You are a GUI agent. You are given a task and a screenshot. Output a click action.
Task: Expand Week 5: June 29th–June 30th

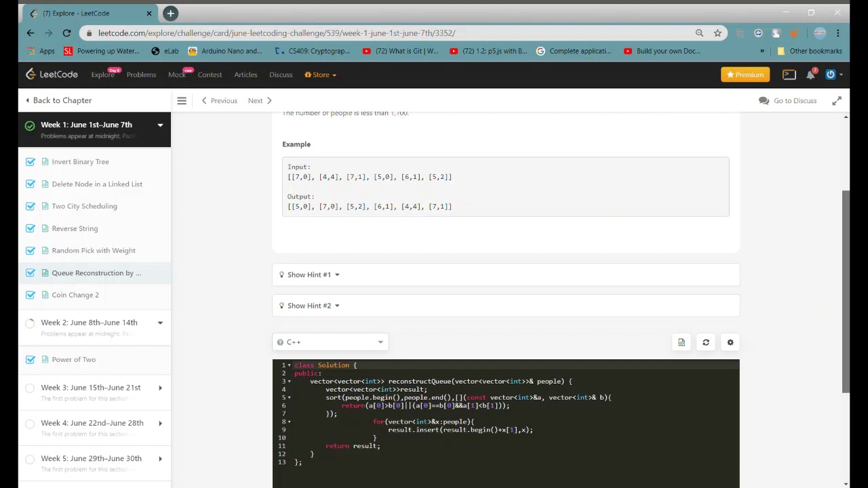pos(160,459)
